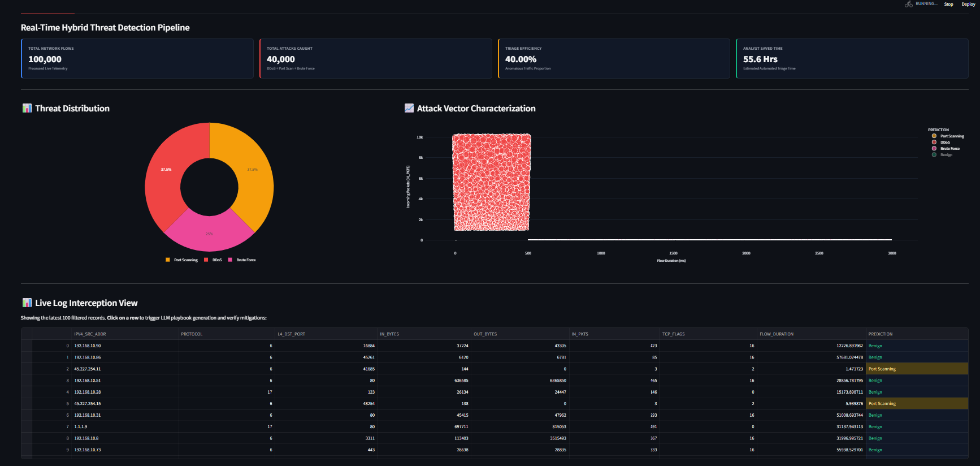The width and height of the screenshot is (980, 466).
Task: Stop the running app
Action: pyautogui.click(x=948, y=4)
